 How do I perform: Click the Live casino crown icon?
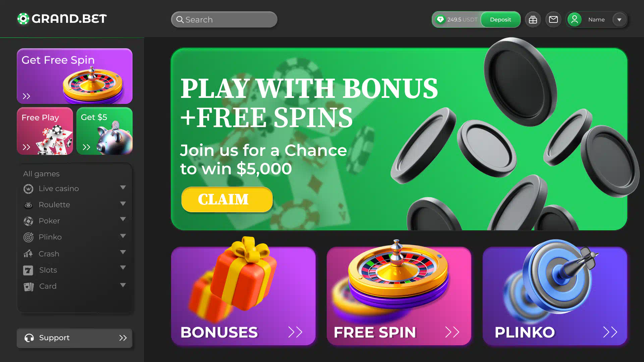click(29, 189)
